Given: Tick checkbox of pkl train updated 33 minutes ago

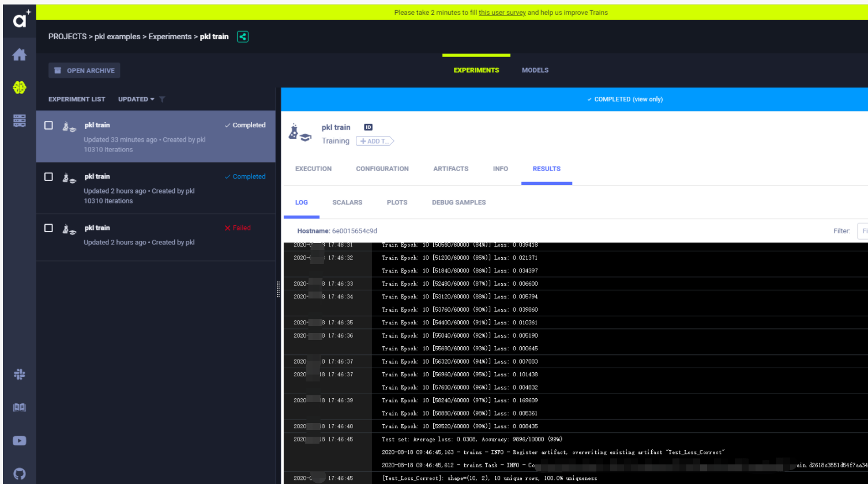Looking at the screenshot, I should pos(48,125).
